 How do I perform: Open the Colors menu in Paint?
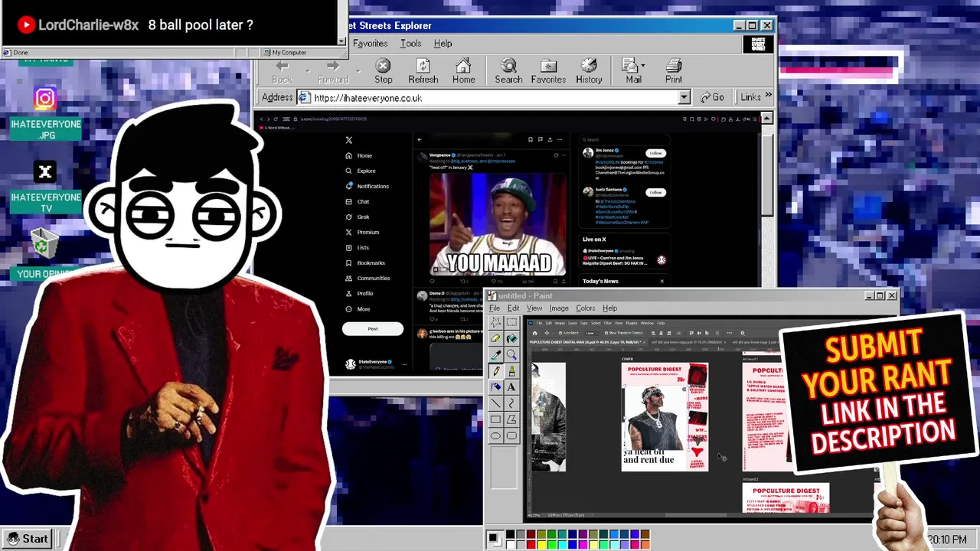click(586, 308)
